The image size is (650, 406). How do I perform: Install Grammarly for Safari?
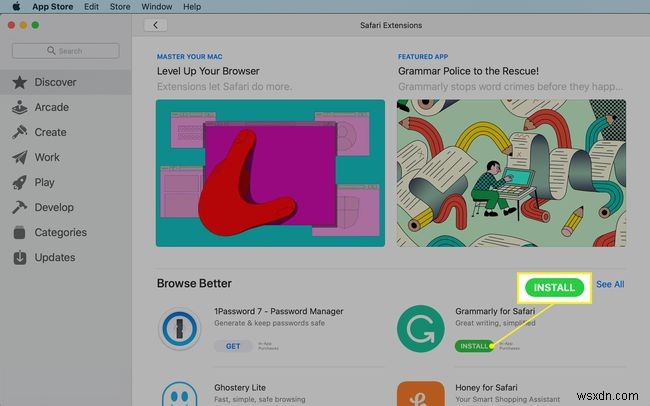pyautogui.click(x=474, y=346)
